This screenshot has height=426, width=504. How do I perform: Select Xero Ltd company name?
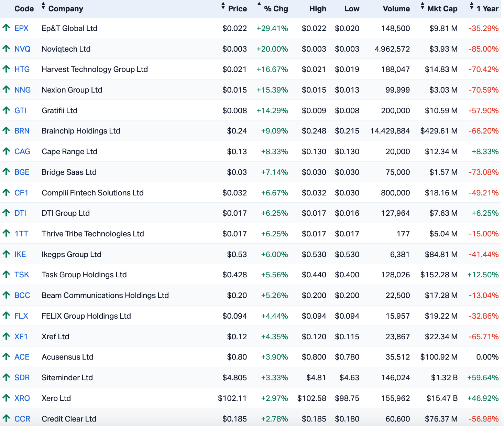pyautogui.click(x=56, y=398)
